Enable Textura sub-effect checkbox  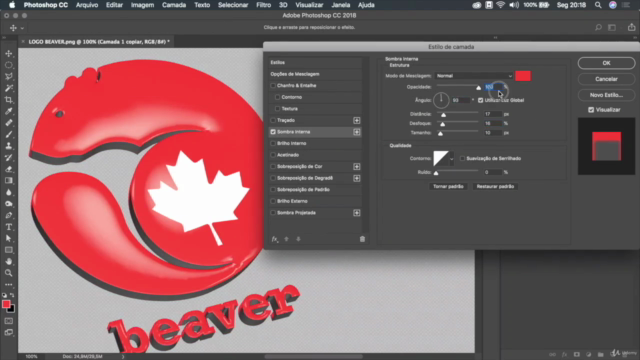pyautogui.click(x=278, y=109)
